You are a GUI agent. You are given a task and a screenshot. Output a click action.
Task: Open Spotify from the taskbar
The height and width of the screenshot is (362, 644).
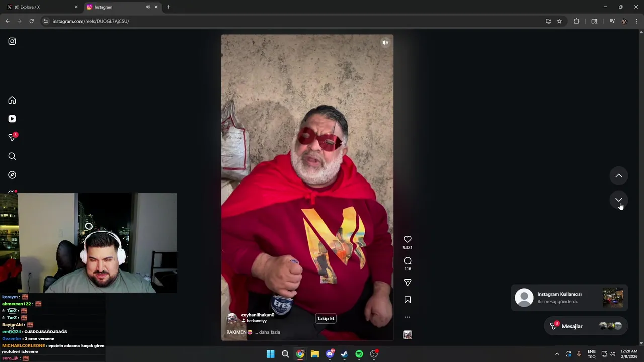click(x=359, y=354)
